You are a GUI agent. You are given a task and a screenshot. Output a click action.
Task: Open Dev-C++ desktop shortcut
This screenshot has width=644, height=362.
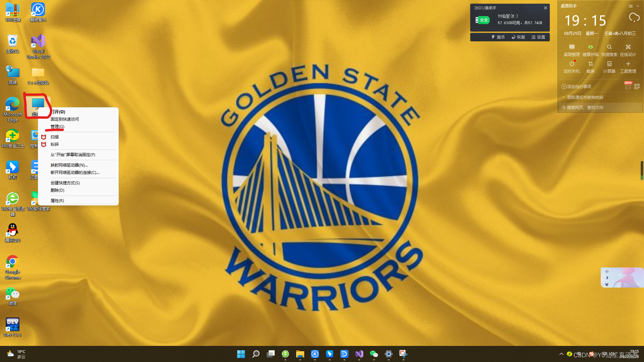(x=12, y=324)
